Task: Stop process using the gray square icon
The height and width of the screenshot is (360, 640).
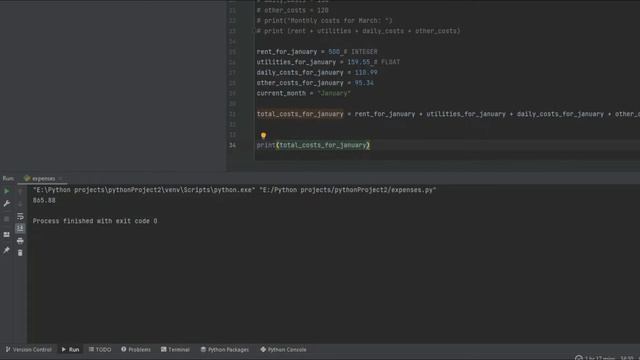Action: [7, 219]
